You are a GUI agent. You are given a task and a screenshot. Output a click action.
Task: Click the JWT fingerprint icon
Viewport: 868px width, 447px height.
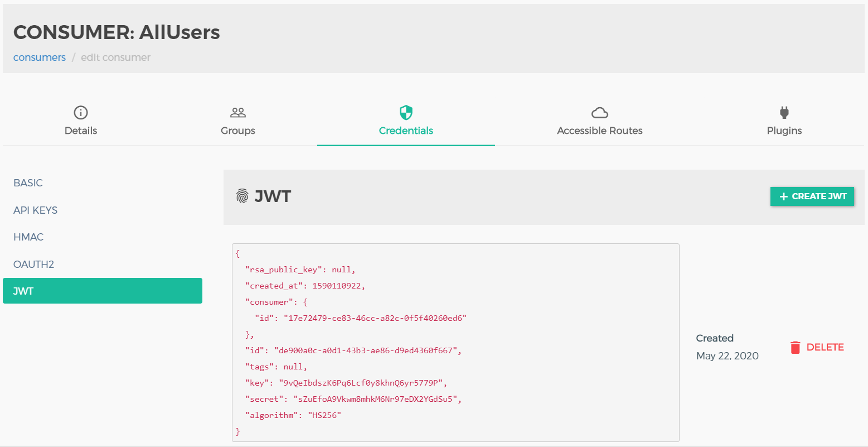[x=242, y=196]
